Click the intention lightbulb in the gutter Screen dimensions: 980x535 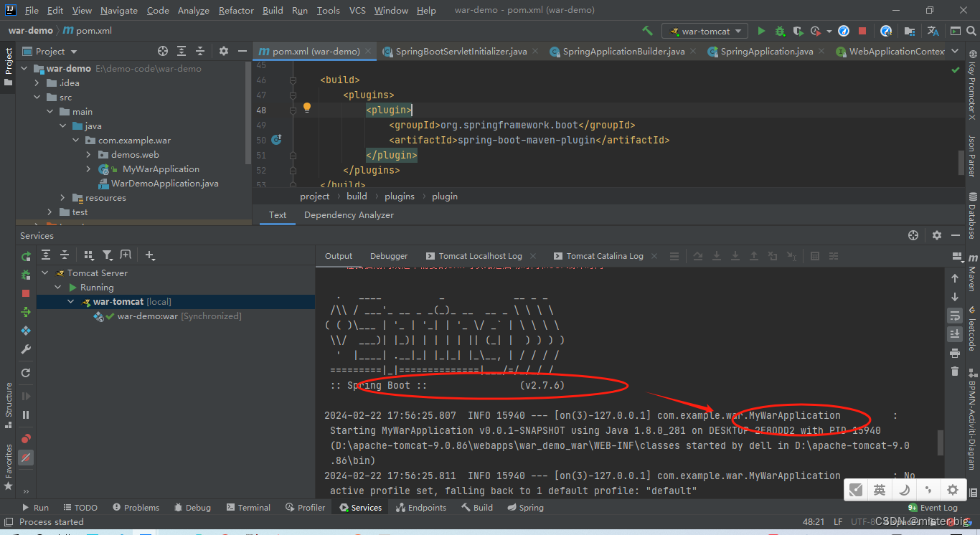[x=307, y=107]
